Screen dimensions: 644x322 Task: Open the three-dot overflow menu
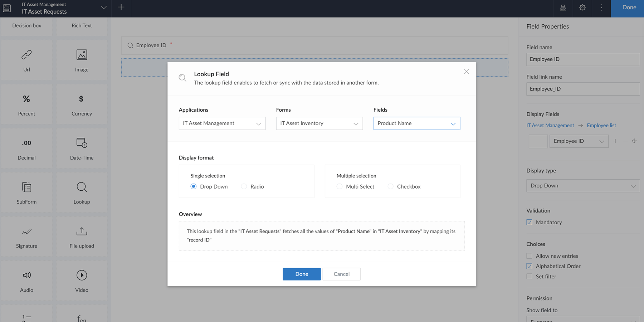(x=601, y=7)
